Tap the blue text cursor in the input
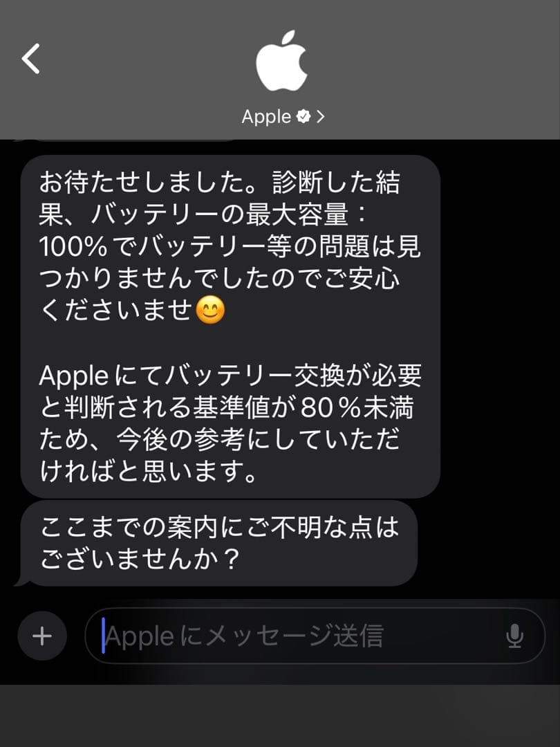 pos(103,636)
